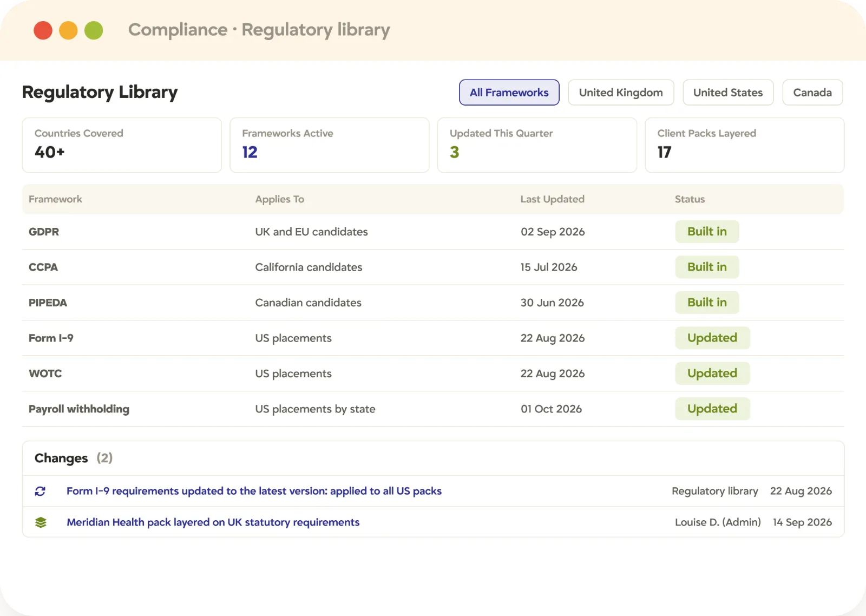Click the US placements by state cell
Image resolution: width=866 pixels, height=616 pixels.
315,409
